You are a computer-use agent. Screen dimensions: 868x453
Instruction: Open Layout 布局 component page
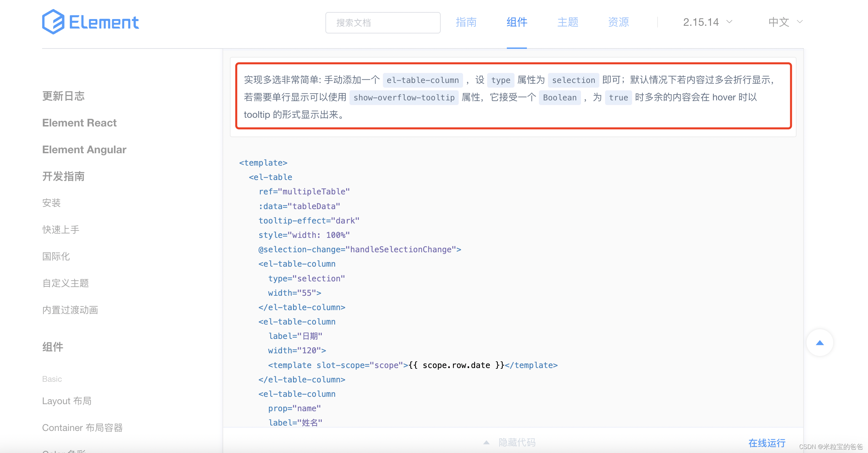coord(67,401)
